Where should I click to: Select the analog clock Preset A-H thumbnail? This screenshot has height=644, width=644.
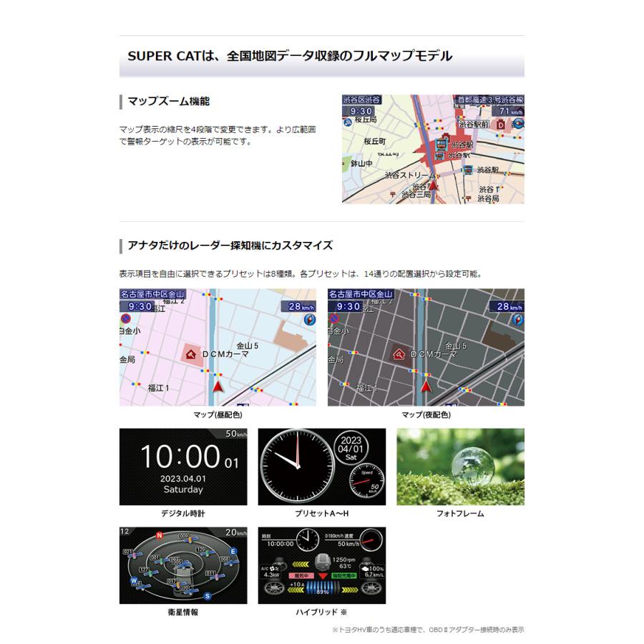pos(321,467)
